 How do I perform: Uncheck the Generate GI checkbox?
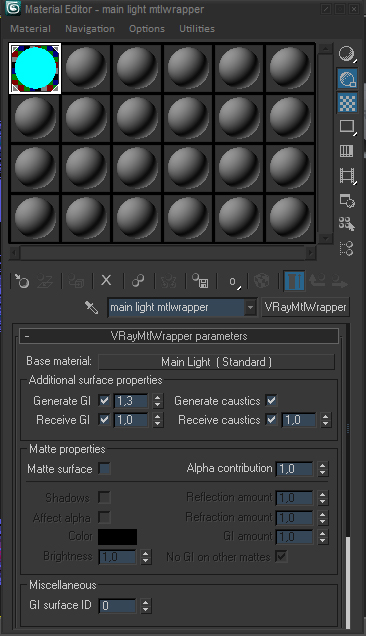(x=104, y=401)
